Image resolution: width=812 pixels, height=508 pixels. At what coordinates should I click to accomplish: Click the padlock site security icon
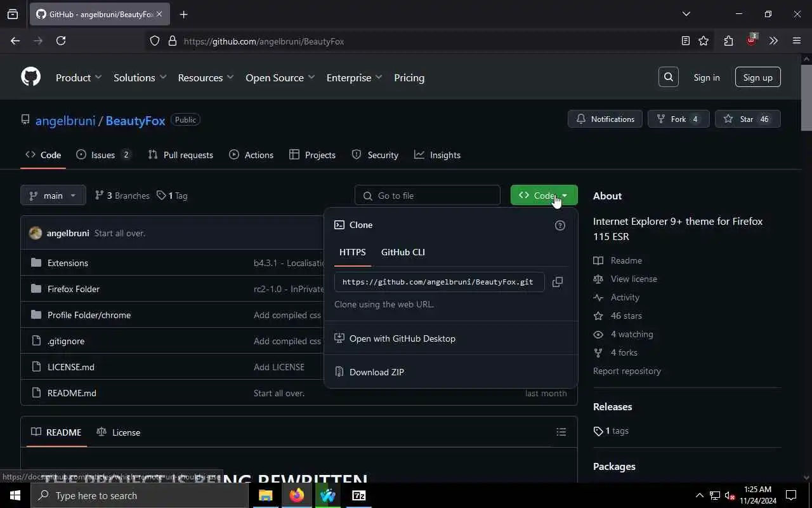click(x=172, y=41)
